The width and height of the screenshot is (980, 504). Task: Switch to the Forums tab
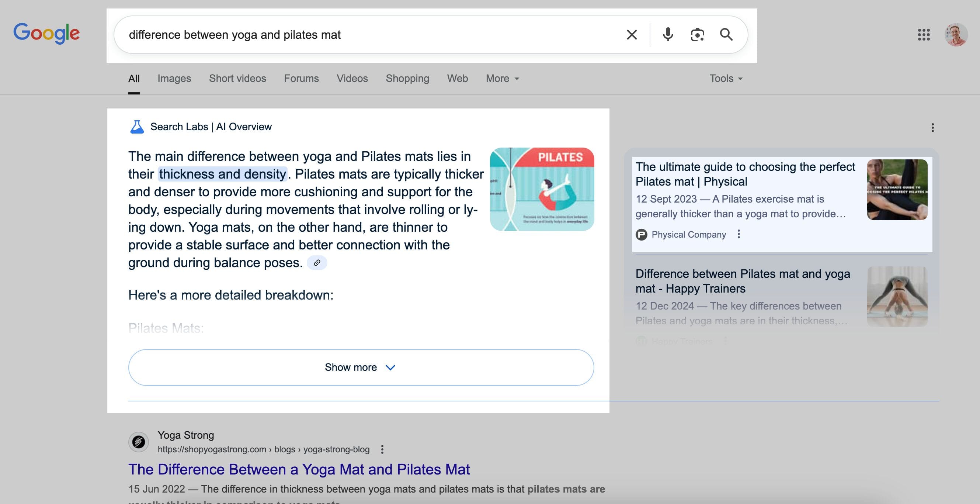[301, 79]
